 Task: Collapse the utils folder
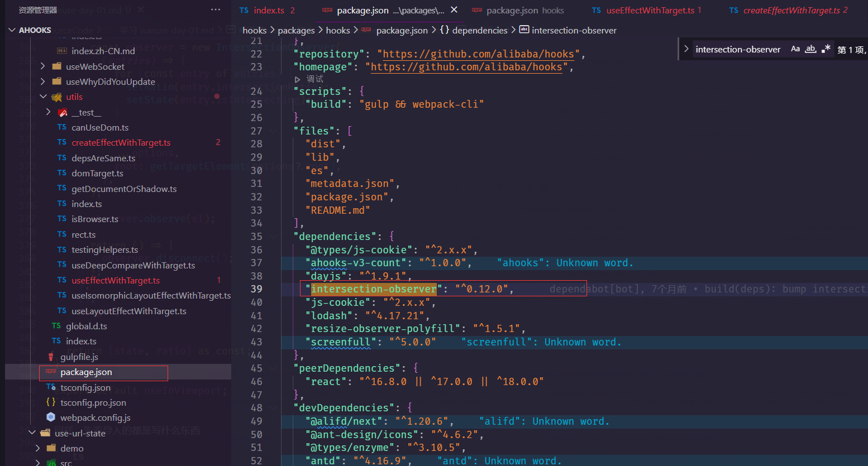[x=43, y=97]
